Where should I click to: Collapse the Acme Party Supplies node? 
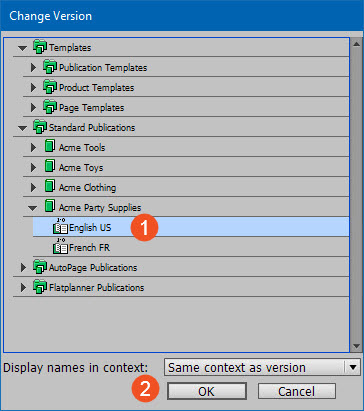[x=32, y=208]
